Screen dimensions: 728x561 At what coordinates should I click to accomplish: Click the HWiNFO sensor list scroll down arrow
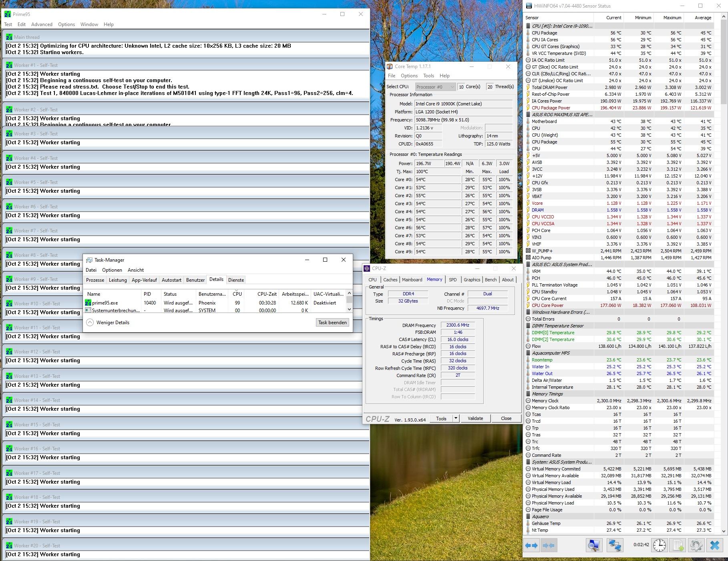click(724, 531)
